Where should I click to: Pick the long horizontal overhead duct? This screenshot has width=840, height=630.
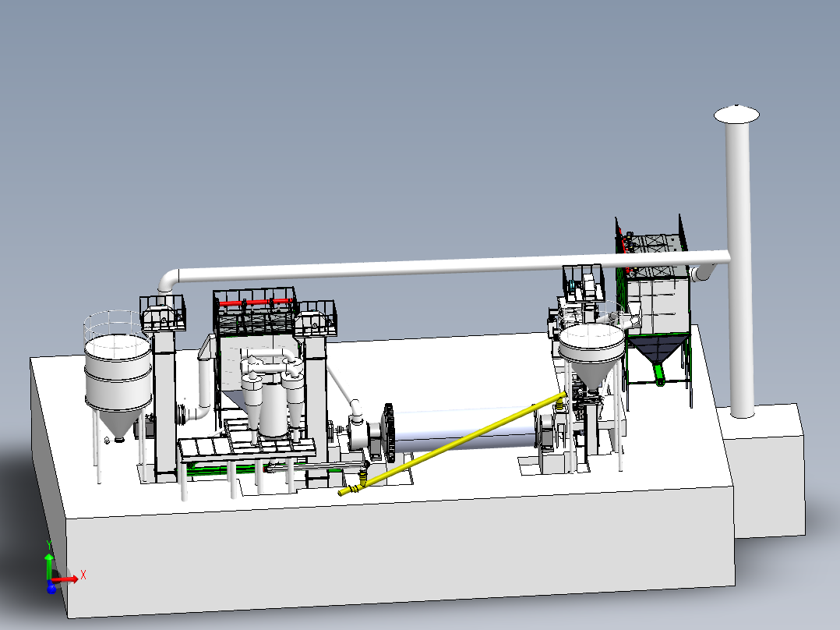click(450, 268)
